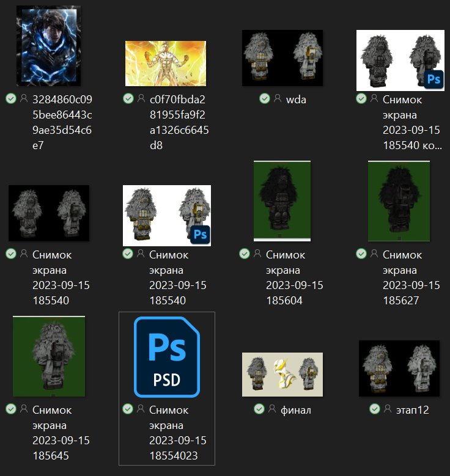Click sync checkmark of '185540 ко...' file

[361, 98]
